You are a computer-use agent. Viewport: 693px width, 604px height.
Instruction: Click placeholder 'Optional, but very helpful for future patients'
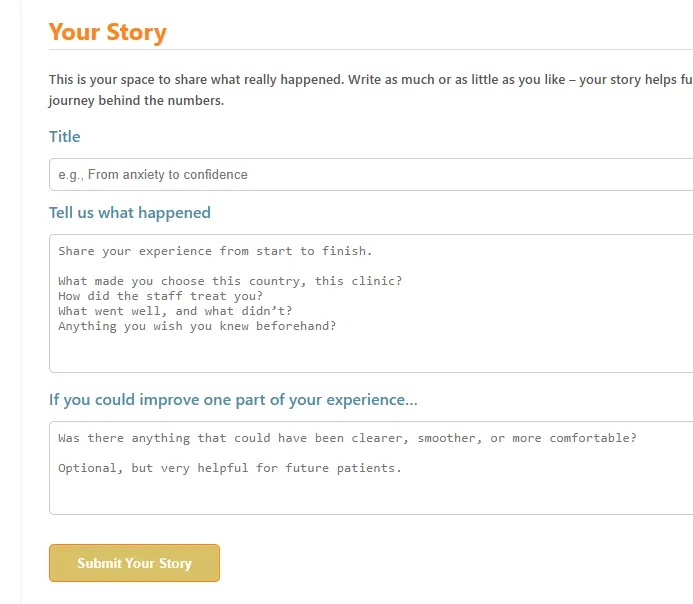[x=230, y=468]
